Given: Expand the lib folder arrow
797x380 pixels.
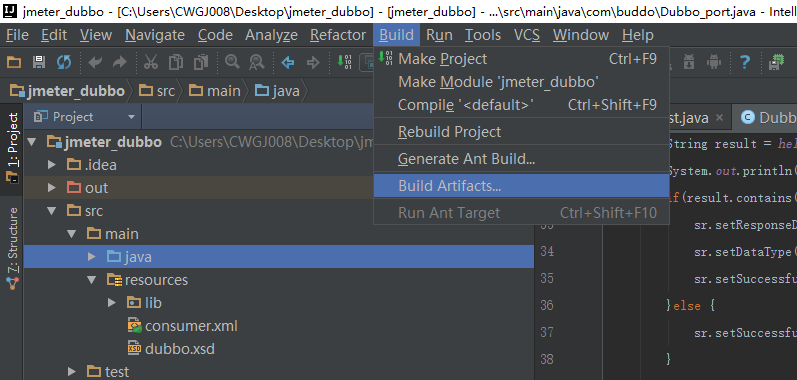Looking at the screenshot, I should point(112,303).
